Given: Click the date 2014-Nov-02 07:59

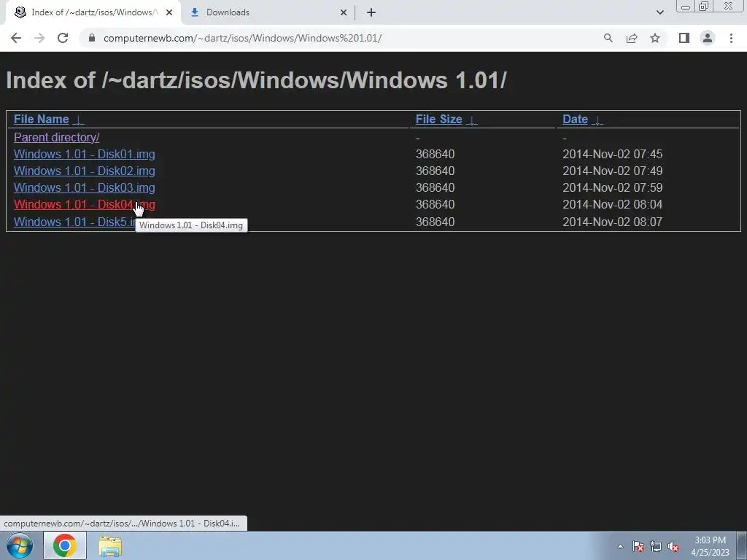Looking at the screenshot, I should 612,187.
